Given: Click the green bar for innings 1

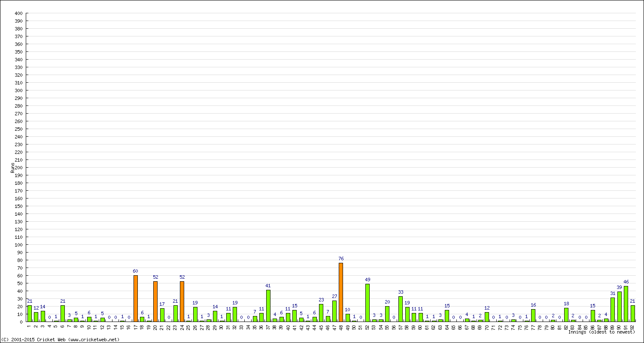Looking at the screenshot, I should pos(30,313).
